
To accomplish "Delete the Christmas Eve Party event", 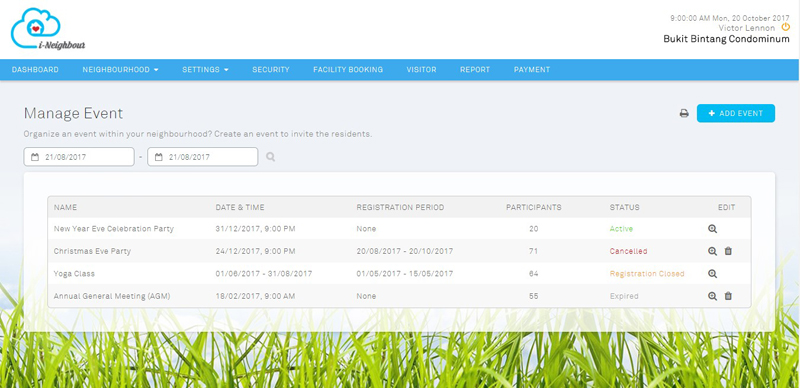I will pyautogui.click(x=728, y=251).
